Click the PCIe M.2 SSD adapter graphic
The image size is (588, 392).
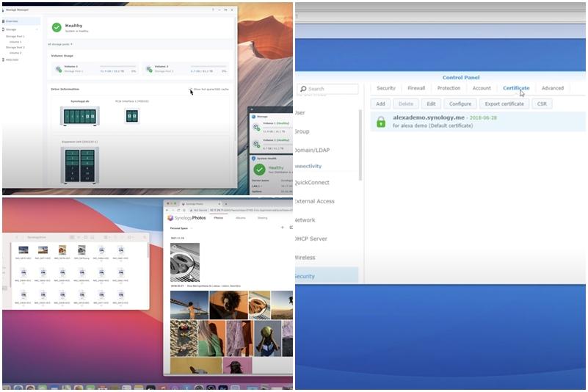point(132,116)
